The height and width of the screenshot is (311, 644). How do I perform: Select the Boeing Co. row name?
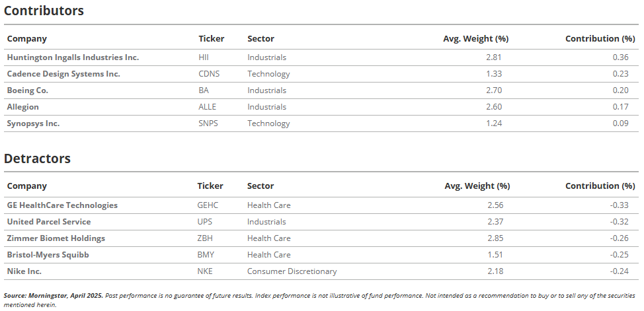[28, 90]
